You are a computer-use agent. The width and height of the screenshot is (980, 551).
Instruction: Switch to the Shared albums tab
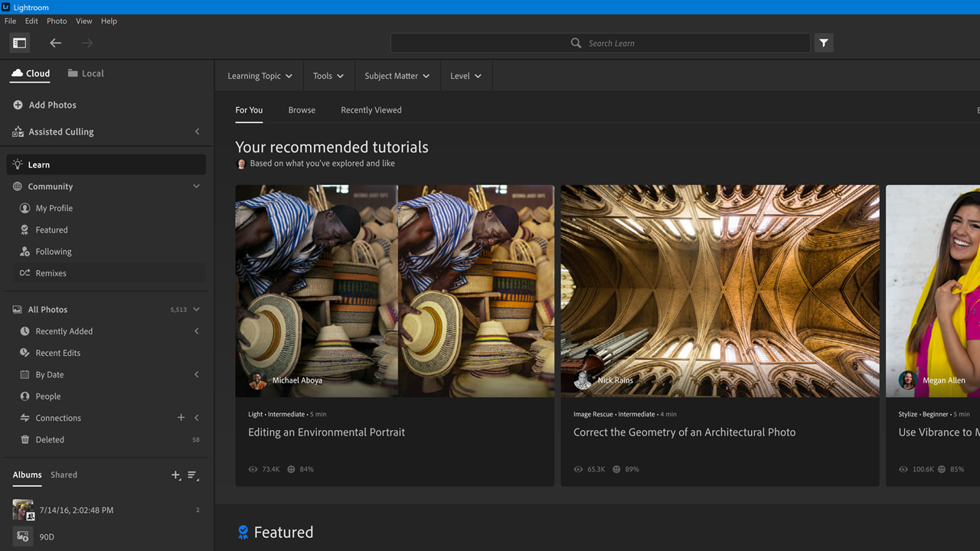point(64,475)
